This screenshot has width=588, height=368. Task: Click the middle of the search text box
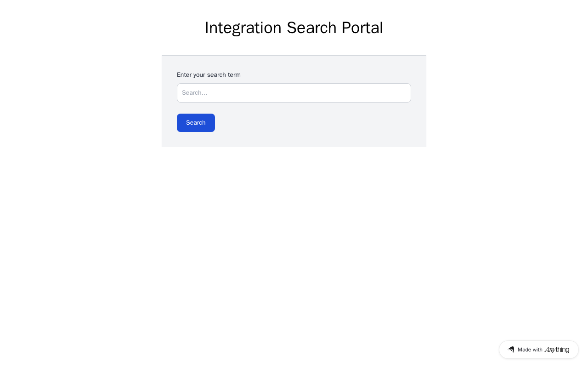click(294, 93)
